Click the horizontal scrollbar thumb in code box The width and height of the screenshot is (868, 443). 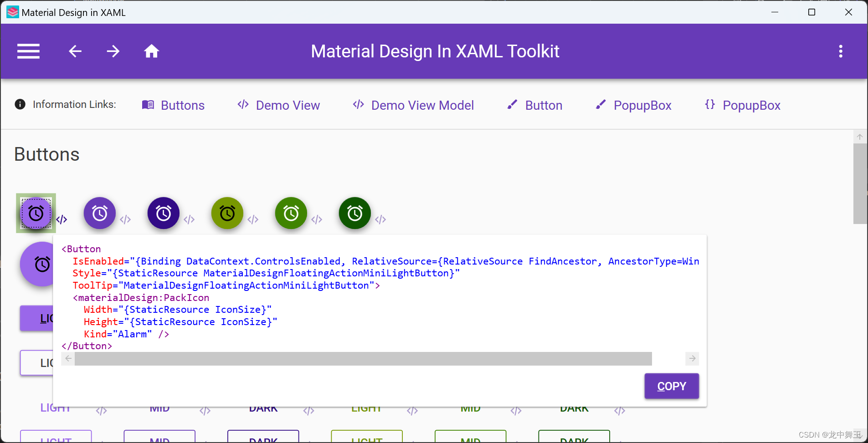[x=363, y=359]
